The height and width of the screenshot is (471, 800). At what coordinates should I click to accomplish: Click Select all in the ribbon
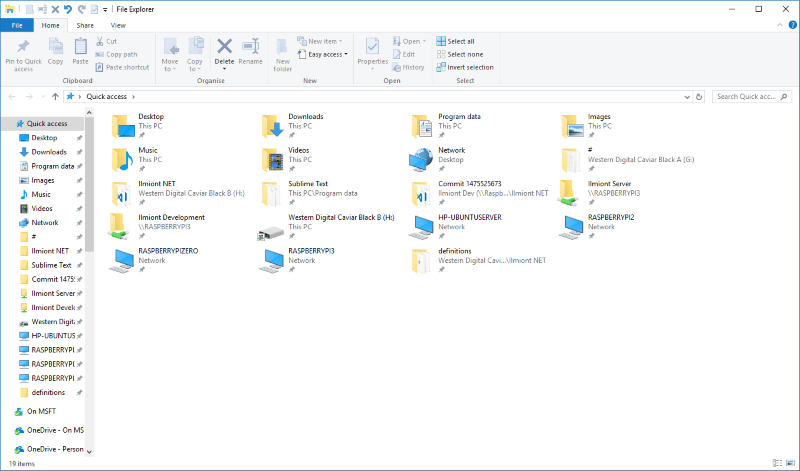pos(461,41)
